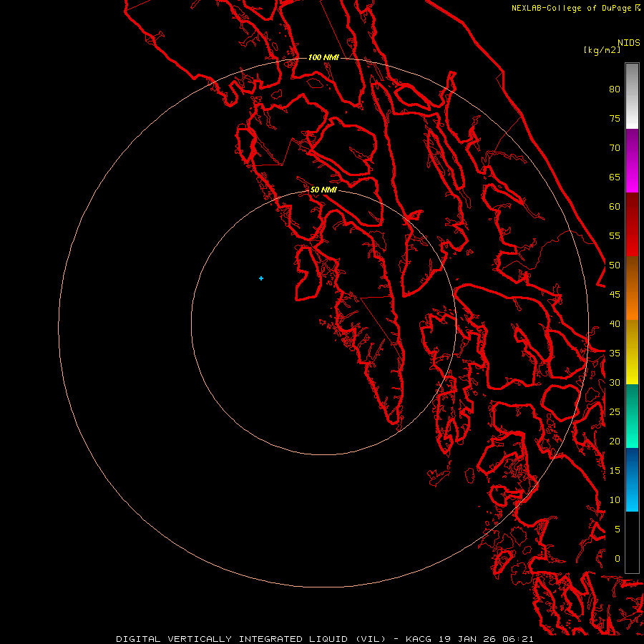Image resolution: width=644 pixels, height=644 pixels.
Task: Click the yellow segment of the color bar
Action: coord(632,352)
